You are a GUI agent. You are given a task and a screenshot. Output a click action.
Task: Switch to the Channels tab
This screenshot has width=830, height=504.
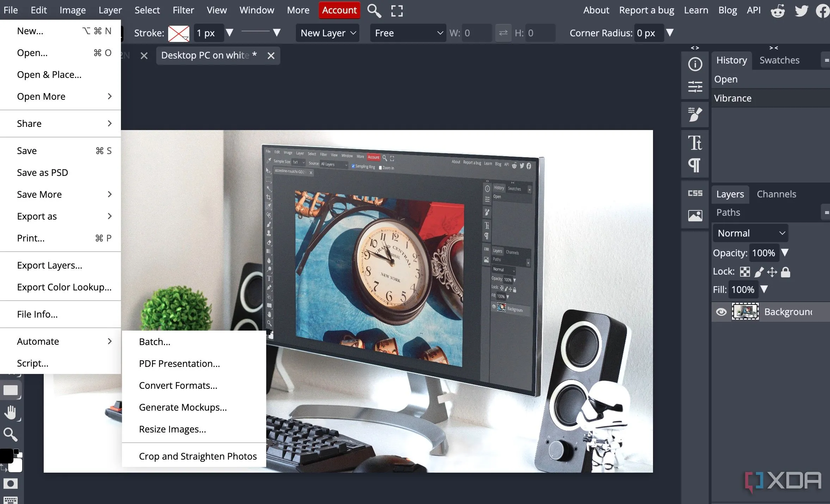pyautogui.click(x=776, y=194)
